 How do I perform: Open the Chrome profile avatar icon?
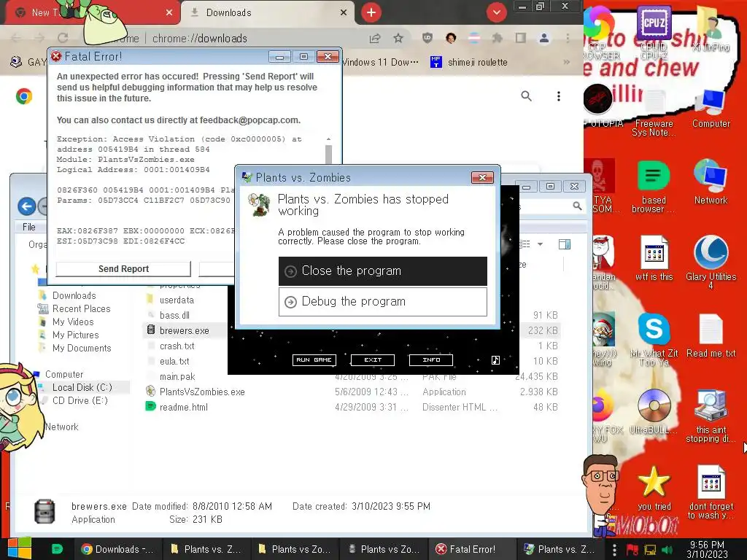[544, 38]
